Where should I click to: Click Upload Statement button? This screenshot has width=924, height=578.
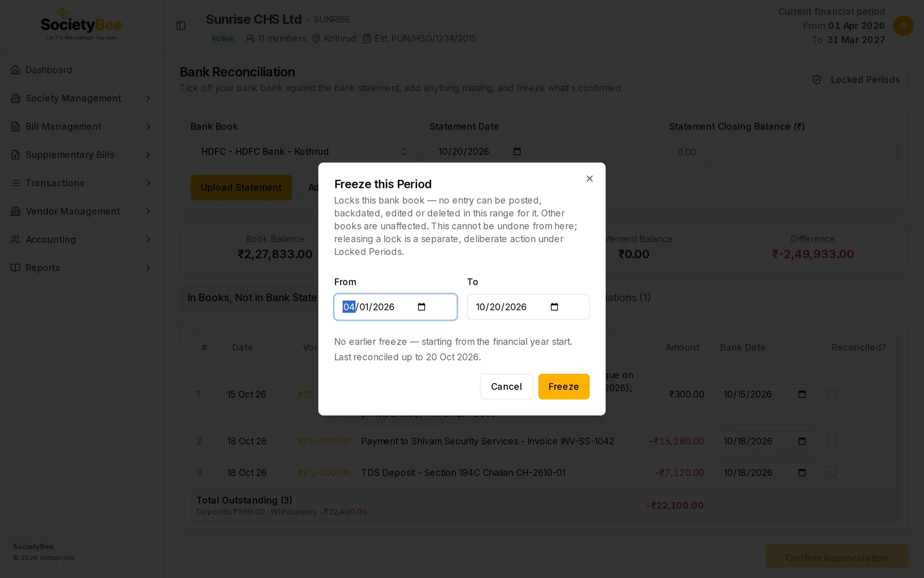tap(241, 188)
